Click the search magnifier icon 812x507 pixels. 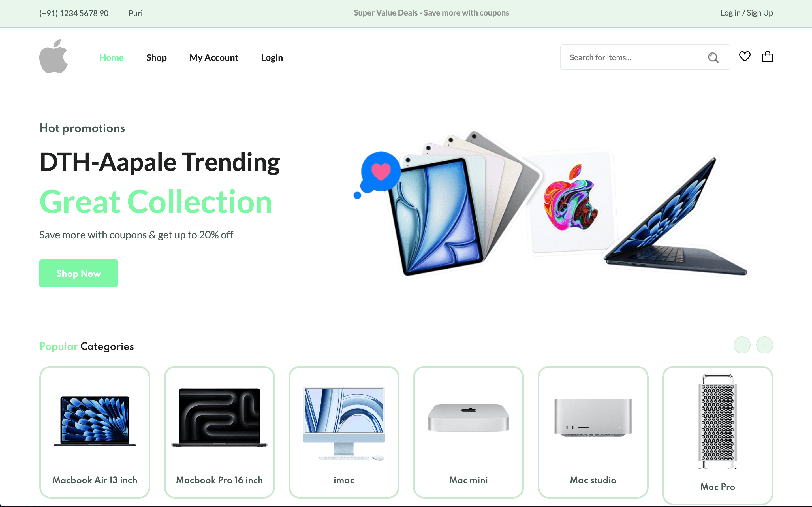tap(713, 58)
